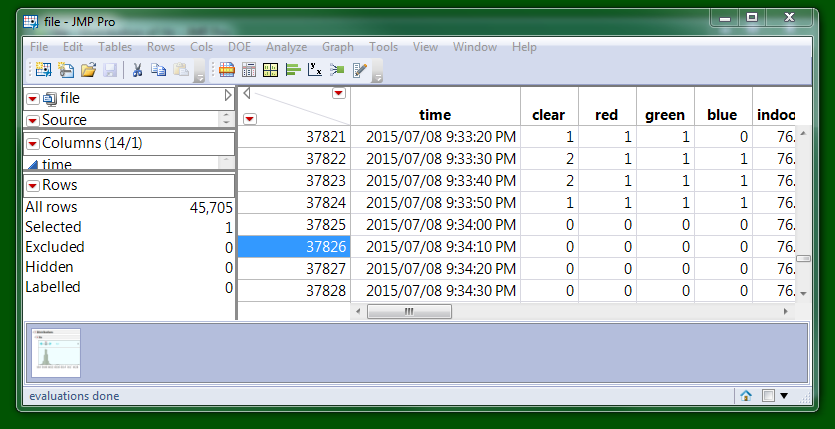Viewport: 835px width, 429px height.
Task: Click the time cell 9:34:30 PM
Action: (435, 291)
